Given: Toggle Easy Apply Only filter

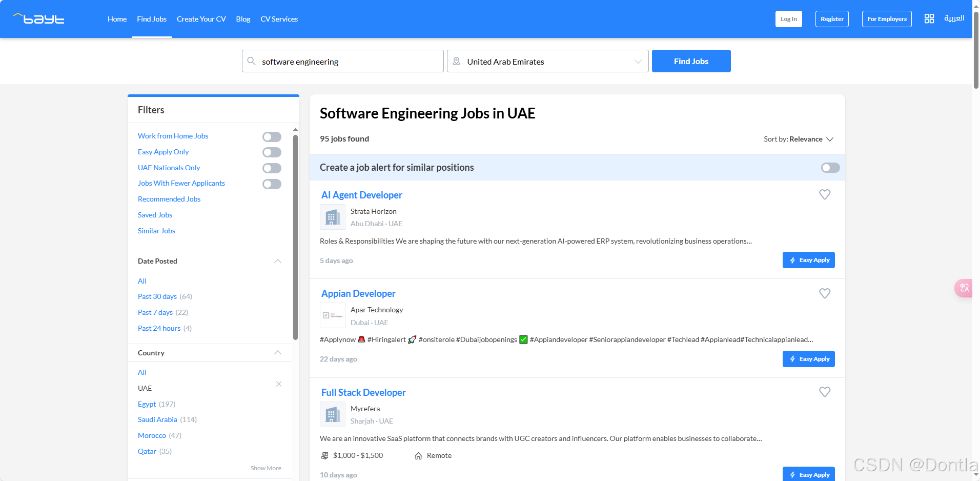Looking at the screenshot, I should tap(272, 152).
